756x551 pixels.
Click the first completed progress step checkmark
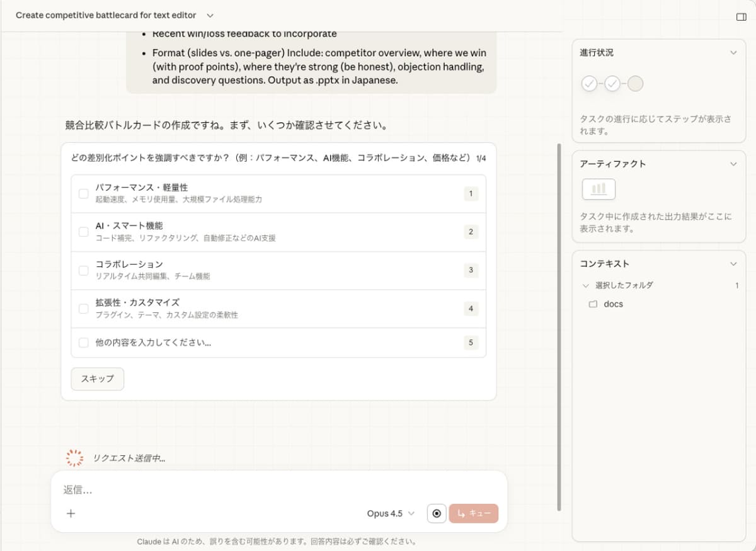pos(590,83)
